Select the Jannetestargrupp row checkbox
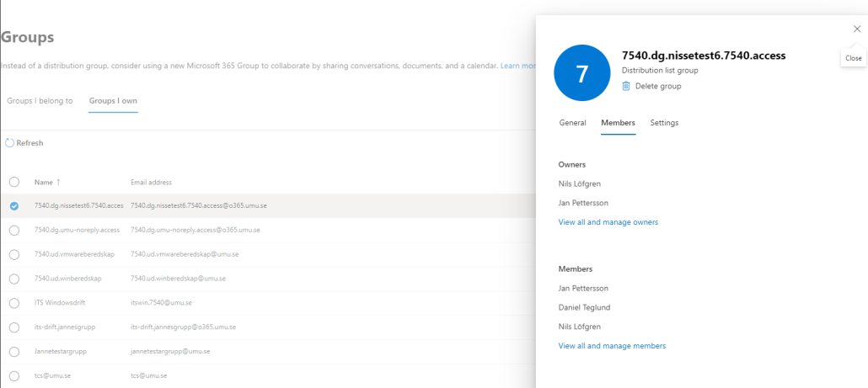Screen dimensions: 868x388 (14, 352)
